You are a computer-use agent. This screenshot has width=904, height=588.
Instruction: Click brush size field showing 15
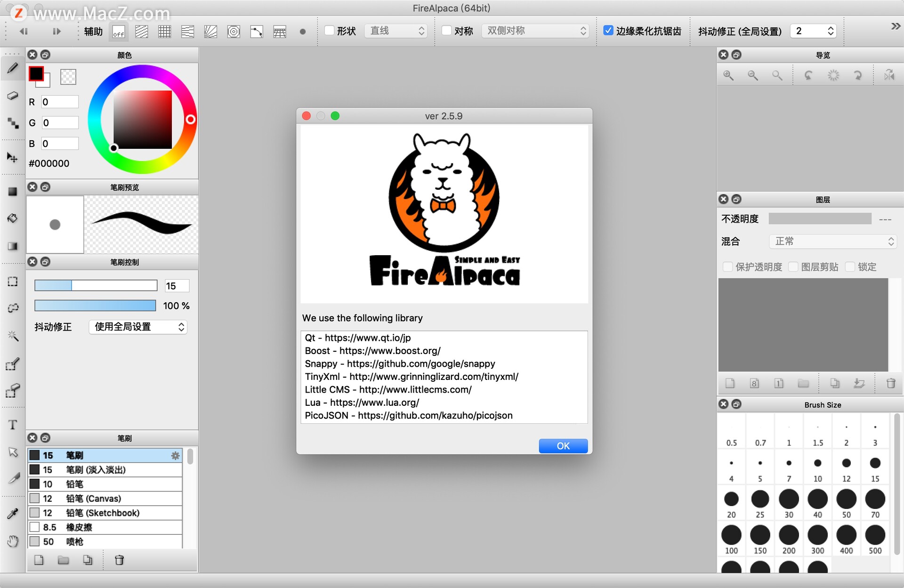tap(177, 286)
